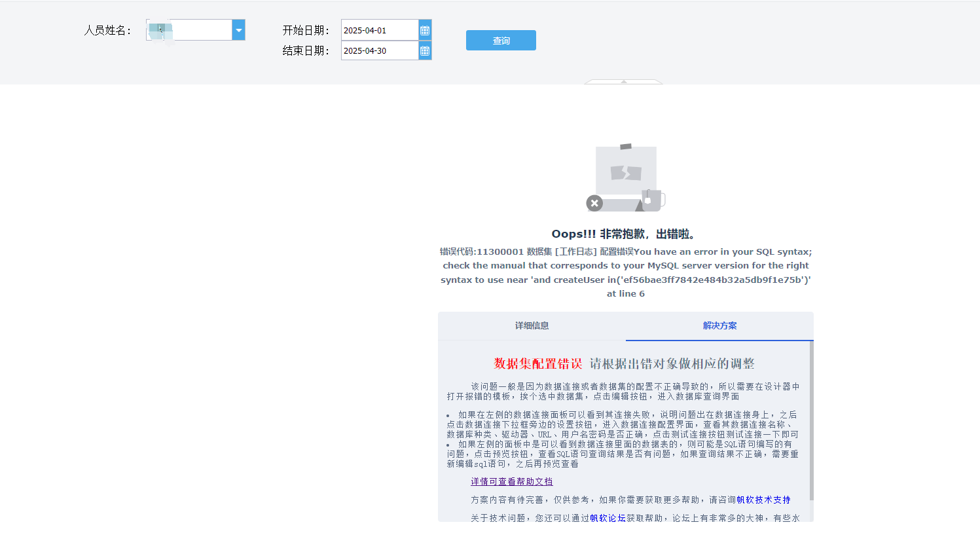
Task: Click the 人员姓名 label
Action: (107, 30)
